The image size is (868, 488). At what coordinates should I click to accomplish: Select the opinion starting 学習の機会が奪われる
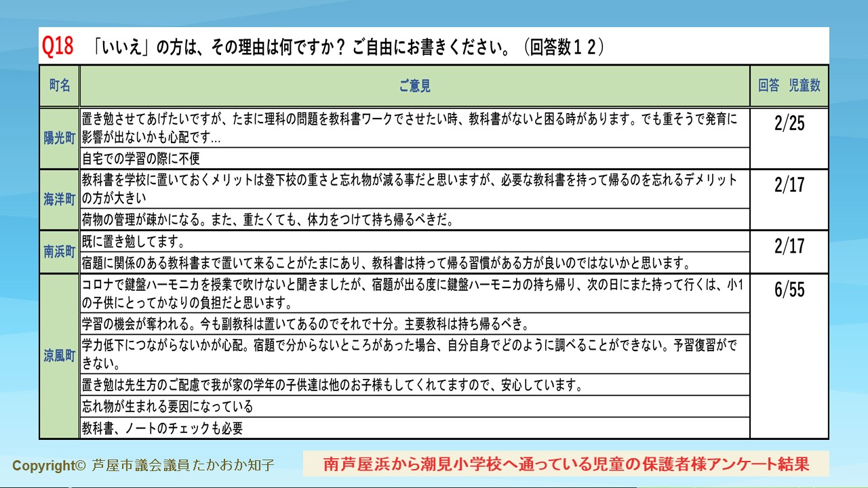(414, 324)
